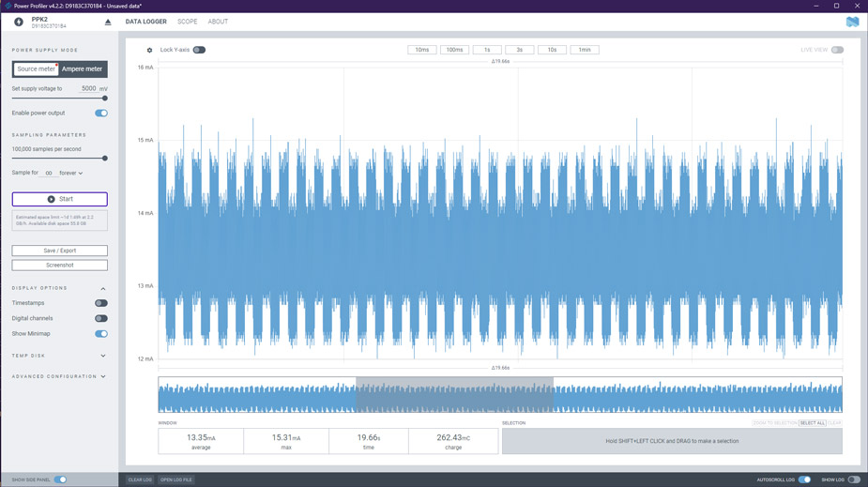Open the About tab
The width and height of the screenshot is (868, 487).
point(218,22)
